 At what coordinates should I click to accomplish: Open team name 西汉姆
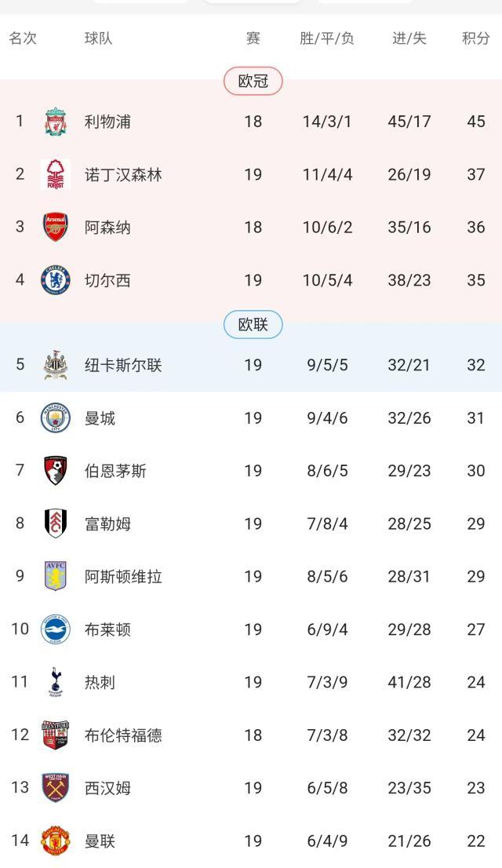pos(107,788)
